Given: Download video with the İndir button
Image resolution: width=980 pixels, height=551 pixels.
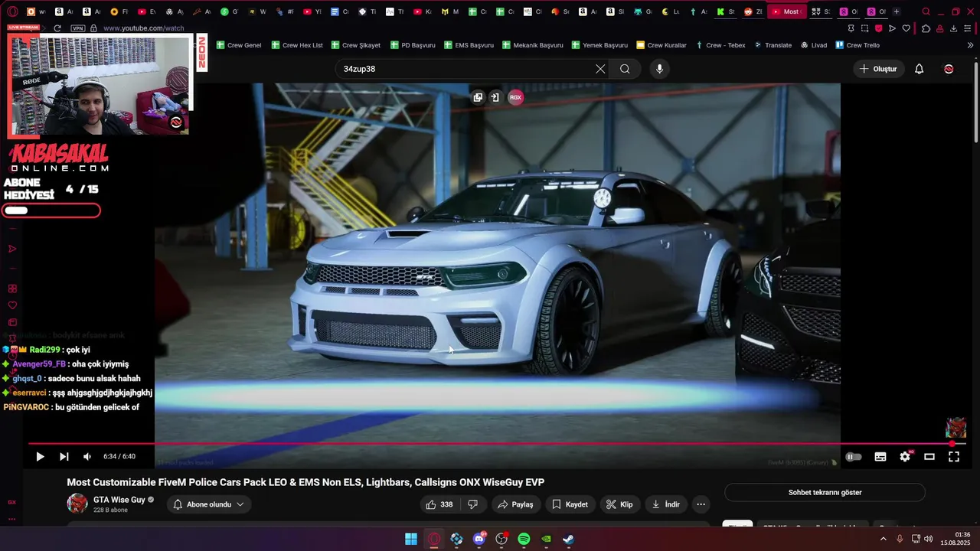Looking at the screenshot, I should [666, 504].
